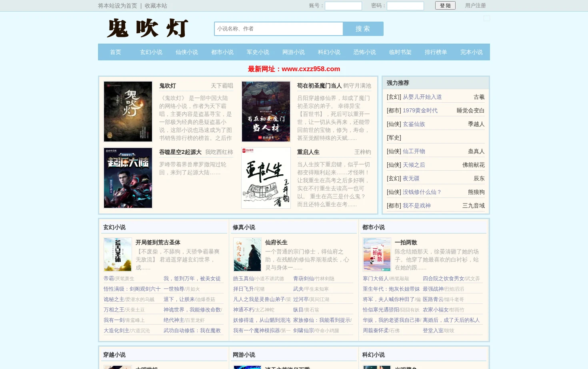Open 寒门大俗人 novel link
This screenshot has height=369, width=588.
pyautogui.click(x=376, y=279)
